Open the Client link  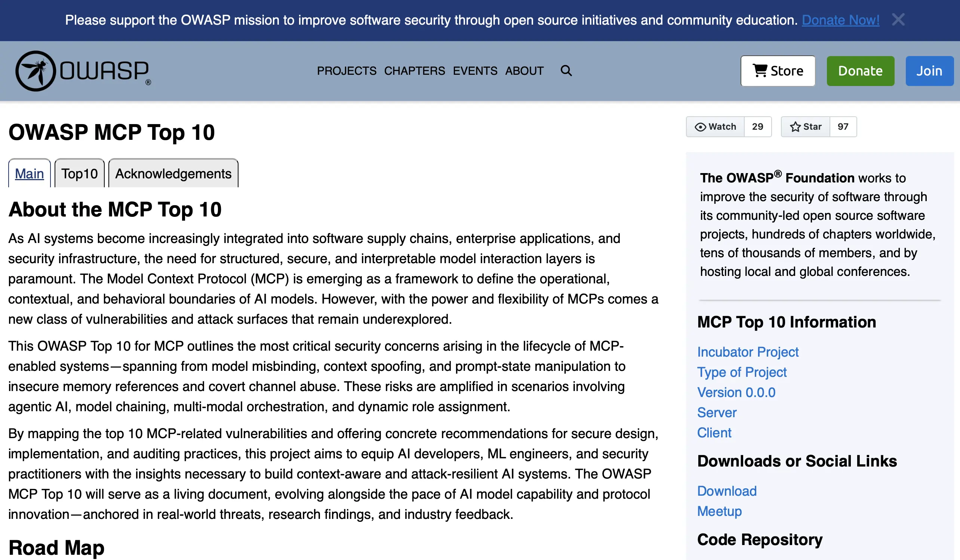(714, 433)
